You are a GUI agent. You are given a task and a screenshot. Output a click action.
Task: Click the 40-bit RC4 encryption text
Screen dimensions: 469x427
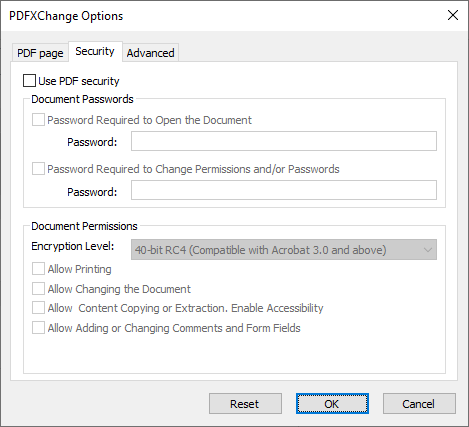261,250
